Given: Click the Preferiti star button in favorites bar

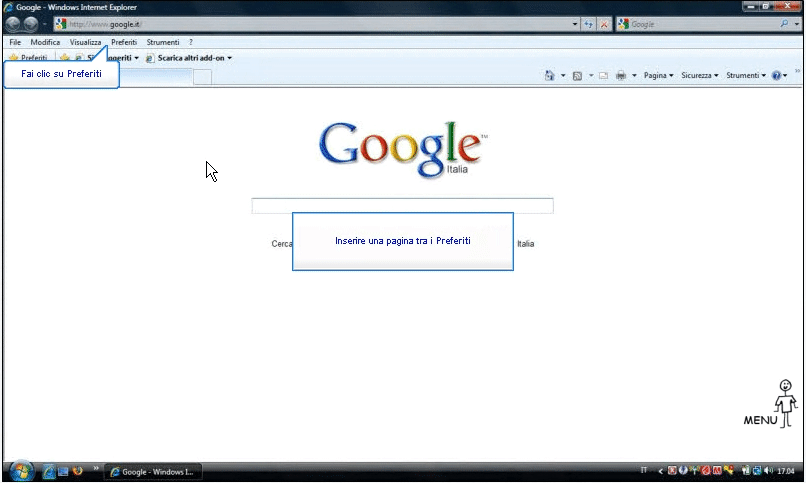Looking at the screenshot, I should tap(28, 58).
